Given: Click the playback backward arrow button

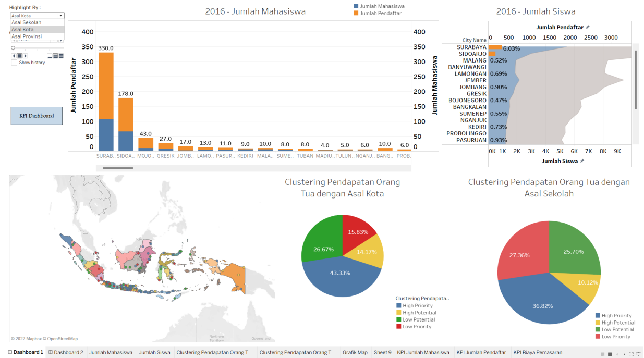Looking at the screenshot, I should tap(14, 56).
